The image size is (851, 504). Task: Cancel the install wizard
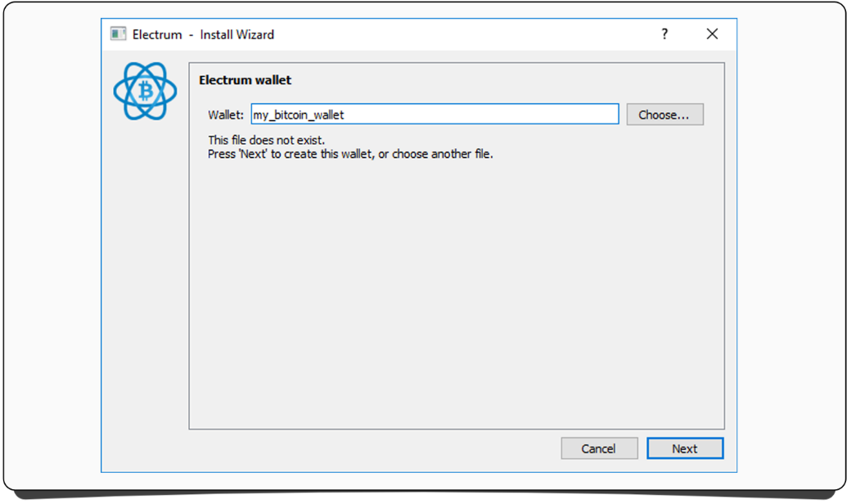coord(599,448)
